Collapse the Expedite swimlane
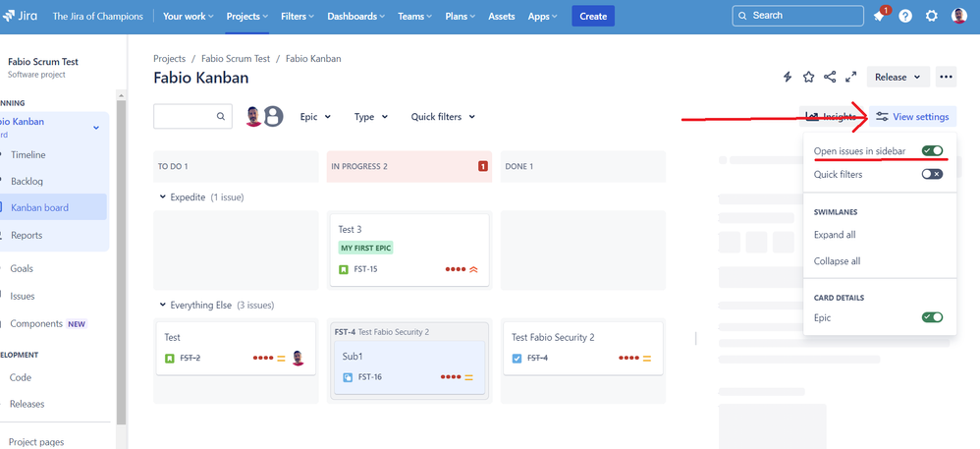Viewport: 980px width, 449px height. point(163,196)
